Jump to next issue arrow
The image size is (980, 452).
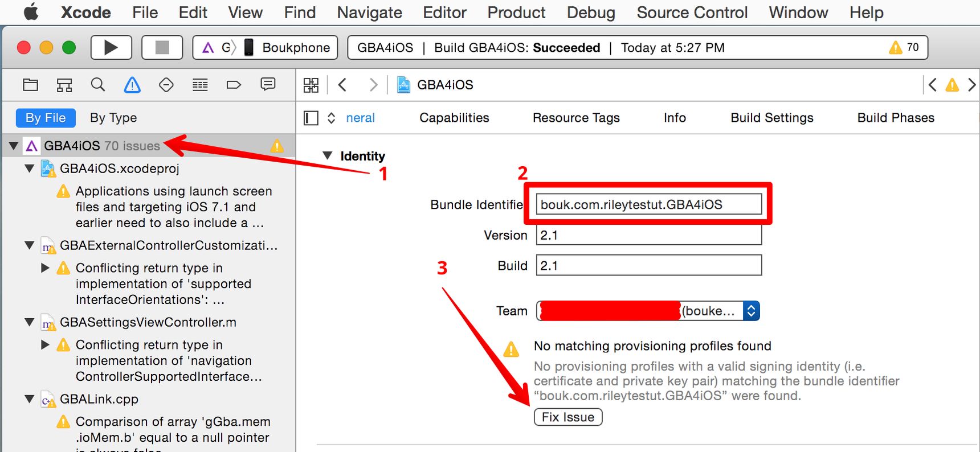tap(971, 85)
